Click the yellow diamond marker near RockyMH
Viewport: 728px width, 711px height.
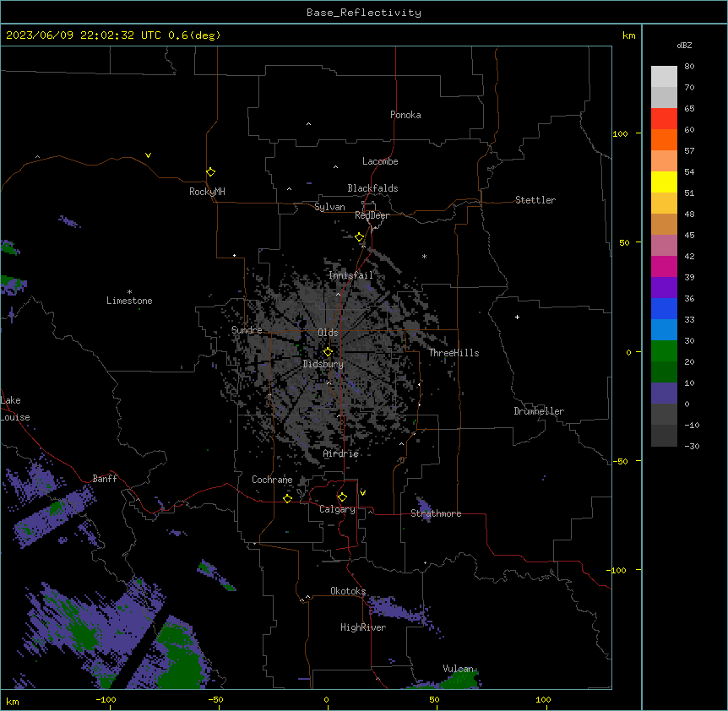[x=210, y=171]
